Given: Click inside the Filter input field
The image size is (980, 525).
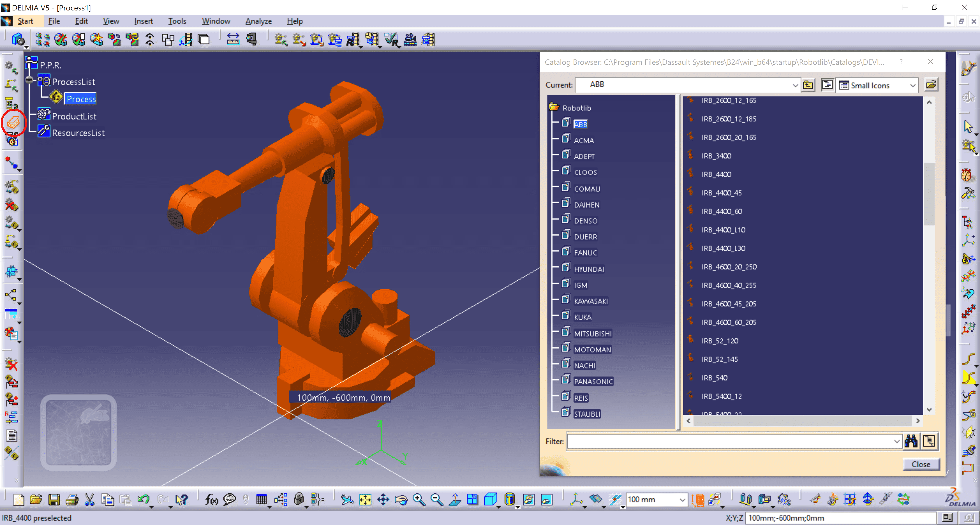Looking at the screenshot, I should click(729, 441).
